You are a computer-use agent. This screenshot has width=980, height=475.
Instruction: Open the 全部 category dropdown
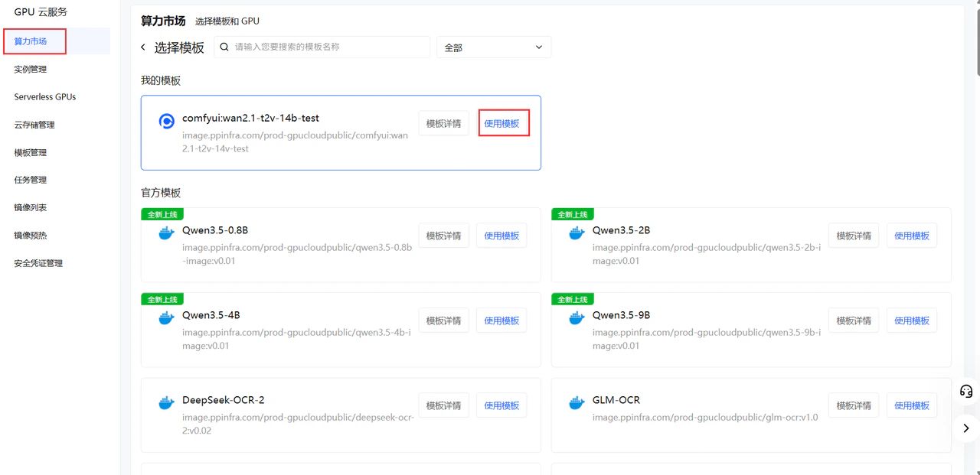pos(494,47)
